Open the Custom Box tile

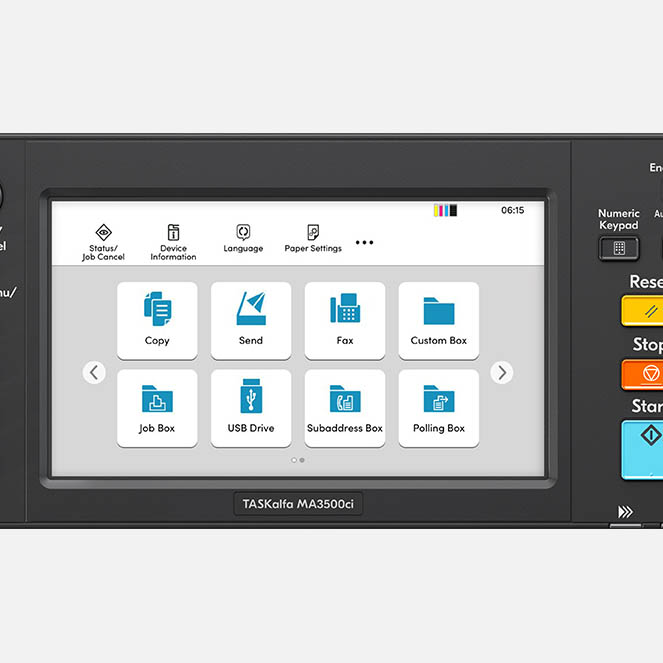click(x=439, y=321)
